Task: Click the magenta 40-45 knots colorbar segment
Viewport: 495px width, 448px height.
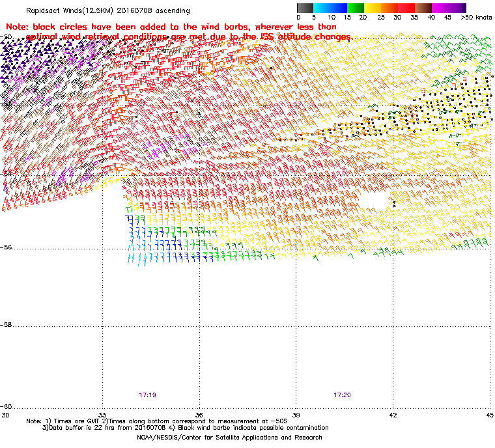Action: [x=441, y=8]
